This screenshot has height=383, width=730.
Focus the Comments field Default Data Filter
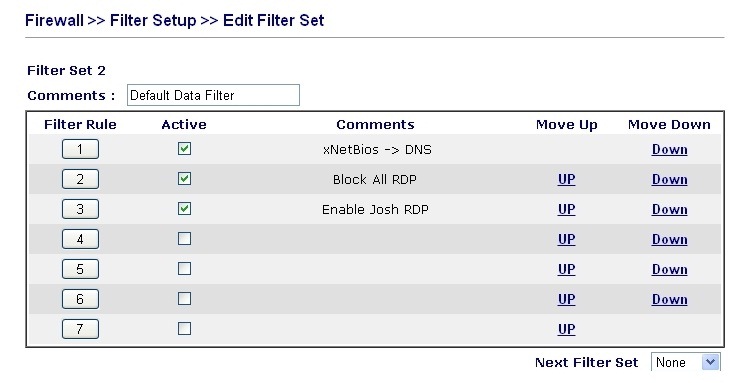213,95
